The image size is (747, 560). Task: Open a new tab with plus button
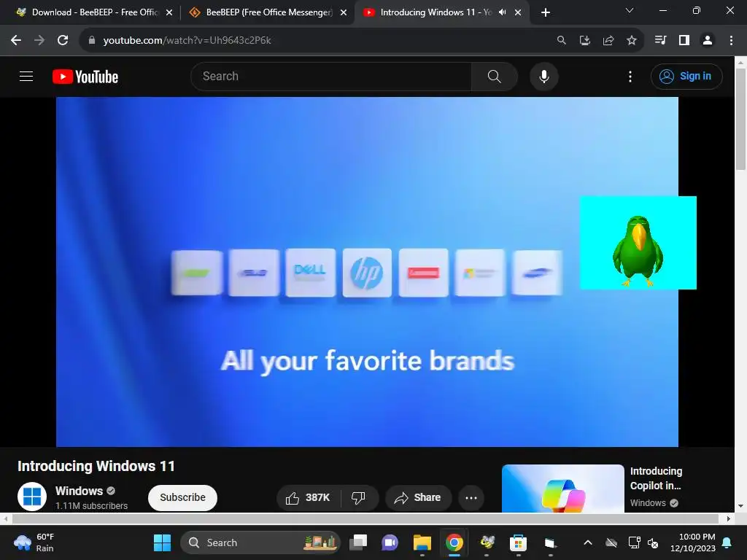546,12
